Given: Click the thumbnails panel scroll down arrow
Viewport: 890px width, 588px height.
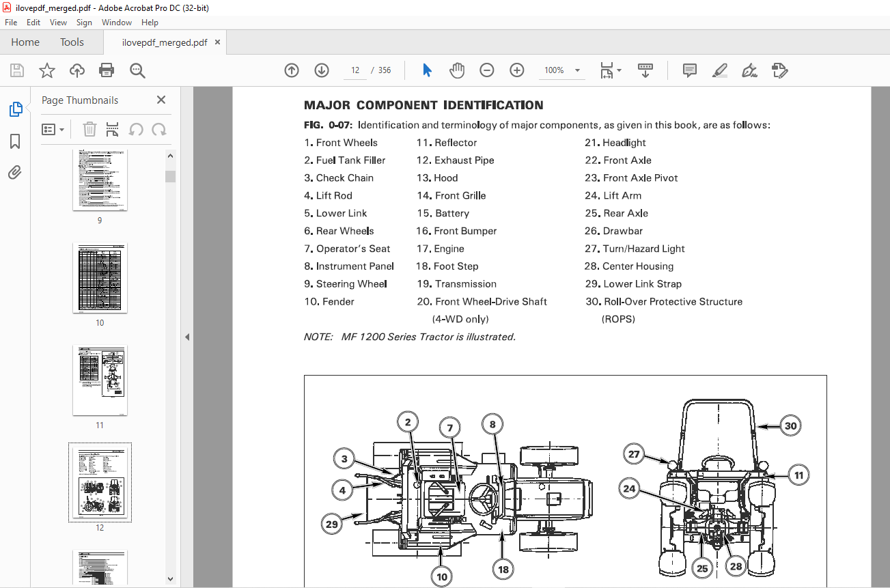Looking at the screenshot, I should click(171, 579).
